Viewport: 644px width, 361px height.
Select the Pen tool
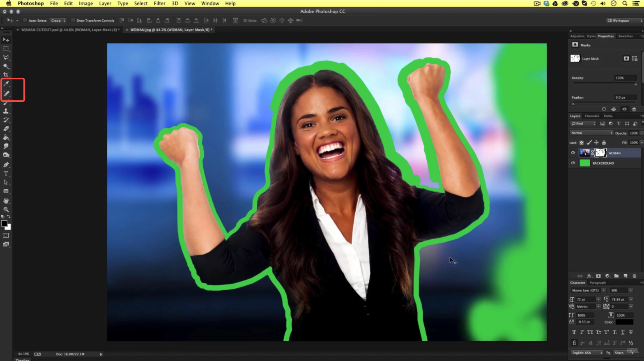click(6, 164)
